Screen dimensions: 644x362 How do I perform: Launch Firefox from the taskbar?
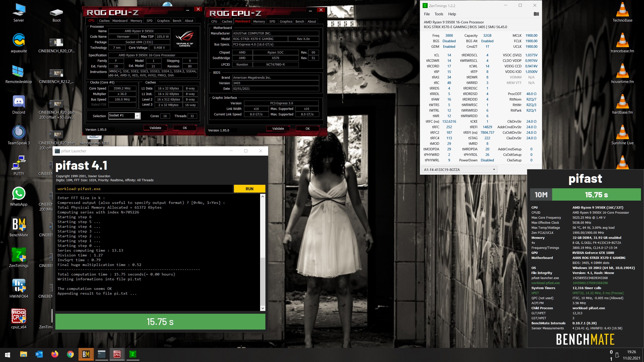coord(55,354)
